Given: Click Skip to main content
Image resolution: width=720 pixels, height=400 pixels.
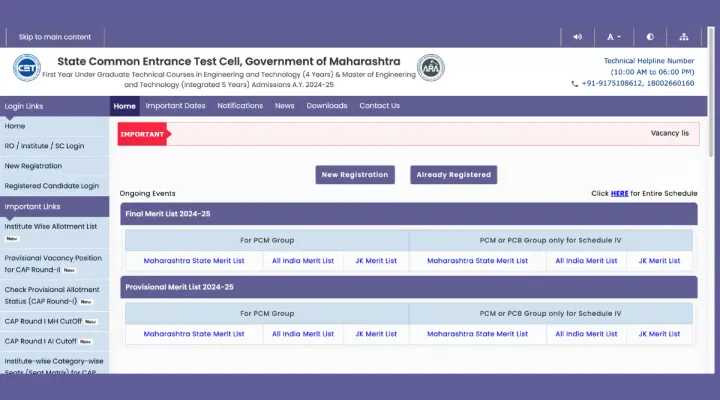Looking at the screenshot, I should (55, 37).
